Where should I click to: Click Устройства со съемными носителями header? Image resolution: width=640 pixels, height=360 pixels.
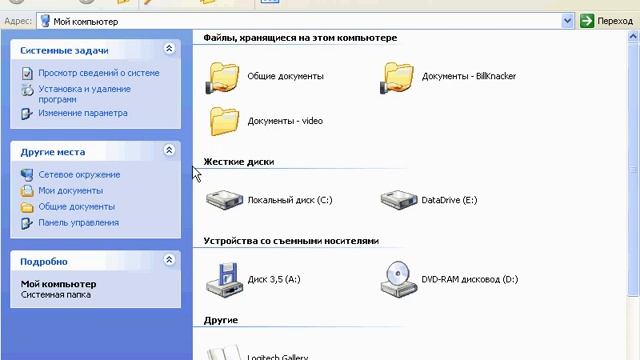(x=291, y=241)
